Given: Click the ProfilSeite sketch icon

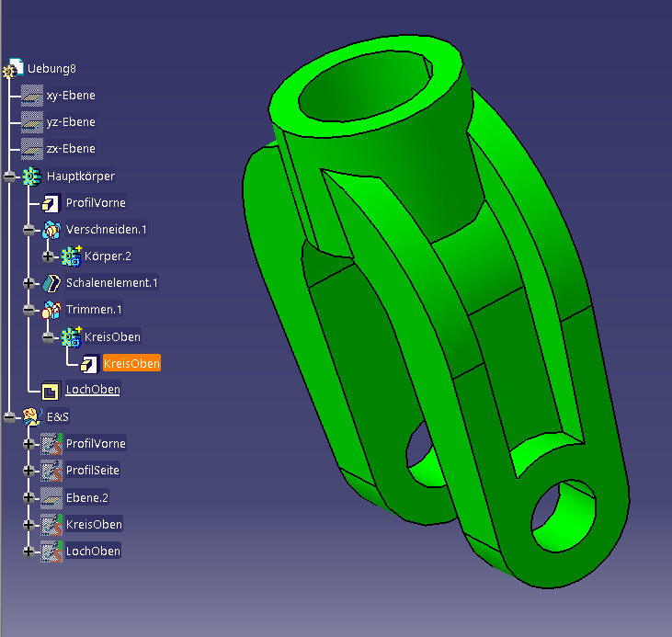Looking at the screenshot, I should coord(51,471).
